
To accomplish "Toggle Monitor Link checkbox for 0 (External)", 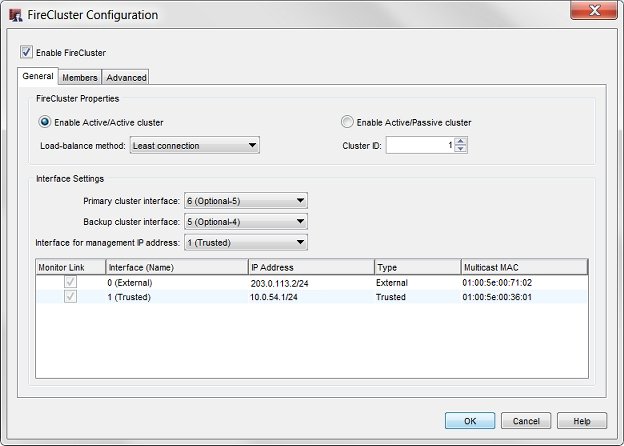I will click(70, 282).
